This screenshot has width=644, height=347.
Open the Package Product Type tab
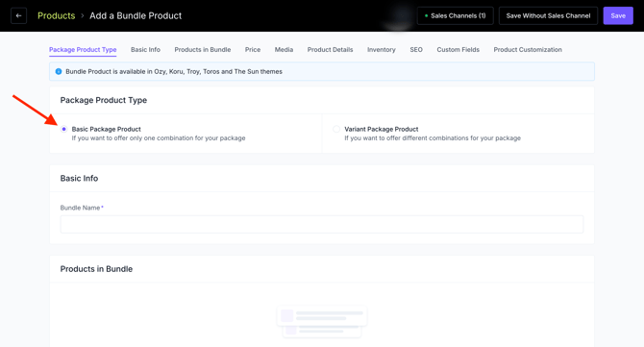pyautogui.click(x=83, y=50)
